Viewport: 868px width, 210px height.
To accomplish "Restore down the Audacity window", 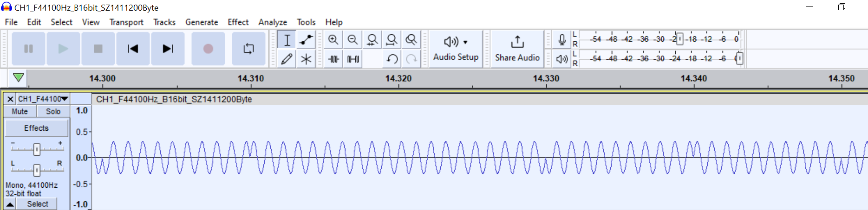I will (842, 7).
